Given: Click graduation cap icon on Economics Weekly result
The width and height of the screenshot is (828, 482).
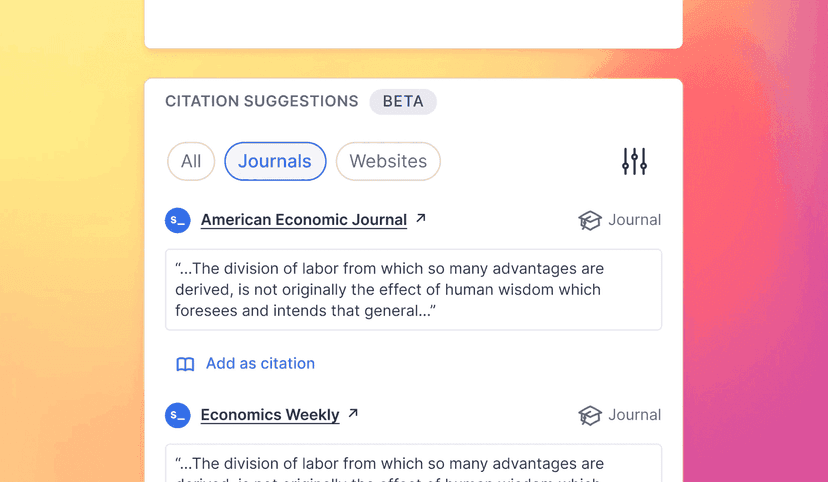Looking at the screenshot, I should [x=590, y=415].
